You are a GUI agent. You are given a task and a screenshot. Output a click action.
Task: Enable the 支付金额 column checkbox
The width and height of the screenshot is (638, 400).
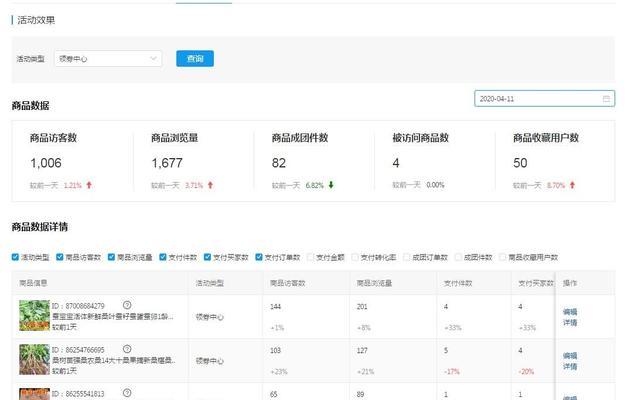tap(311, 257)
